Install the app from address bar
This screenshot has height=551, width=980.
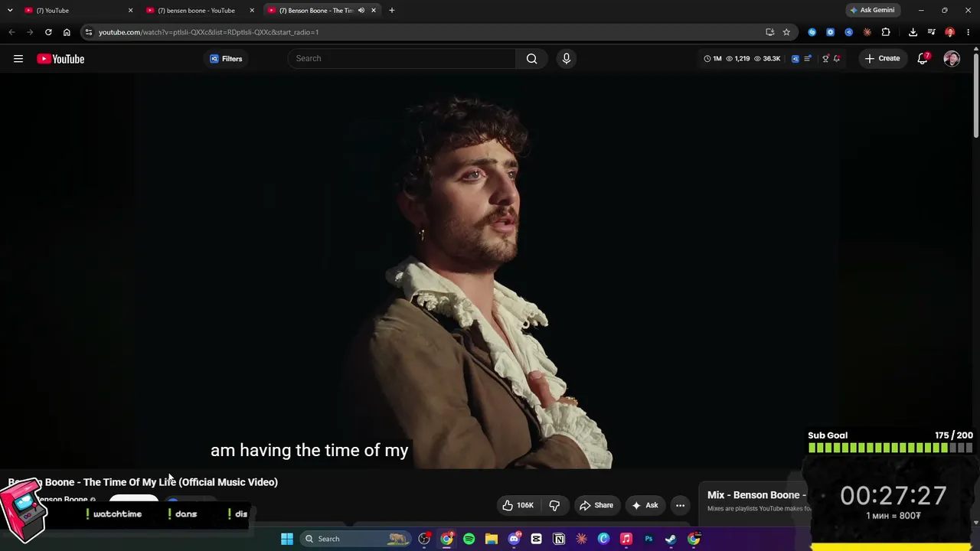(769, 32)
